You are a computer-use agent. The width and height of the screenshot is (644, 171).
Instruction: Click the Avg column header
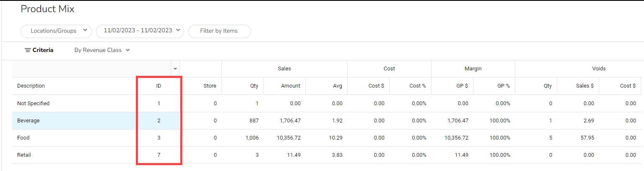(338, 86)
